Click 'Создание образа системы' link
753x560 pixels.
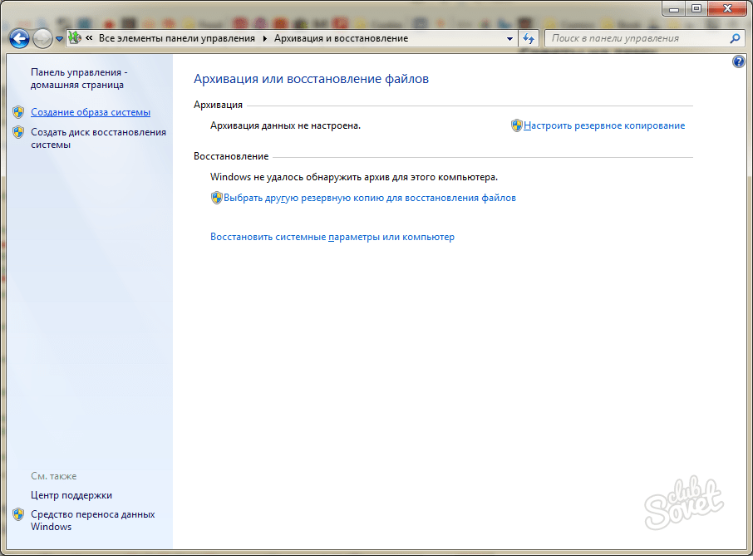(91, 112)
